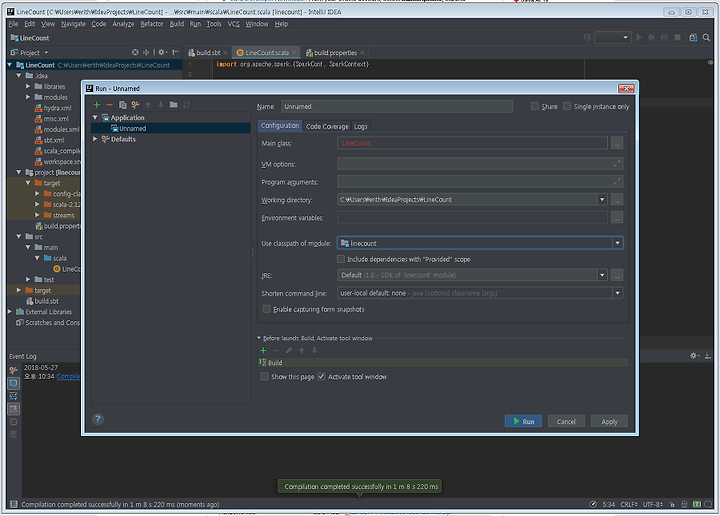The width and height of the screenshot is (720, 516).
Task: Select the Configuration tab
Action: tap(280, 126)
